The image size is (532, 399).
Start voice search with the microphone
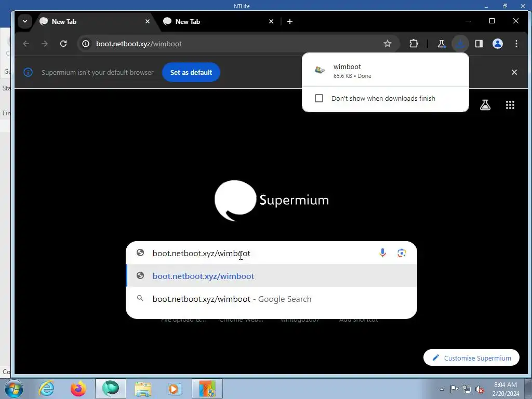click(x=382, y=253)
